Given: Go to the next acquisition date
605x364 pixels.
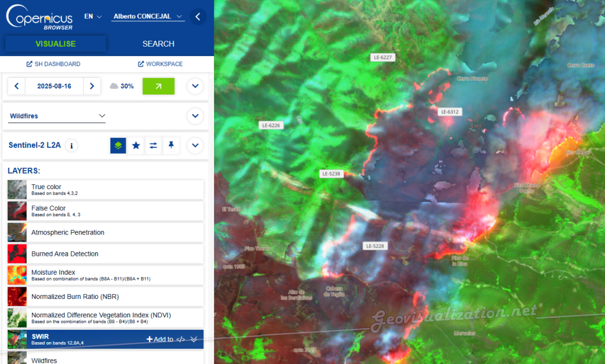Looking at the screenshot, I should click(x=92, y=86).
